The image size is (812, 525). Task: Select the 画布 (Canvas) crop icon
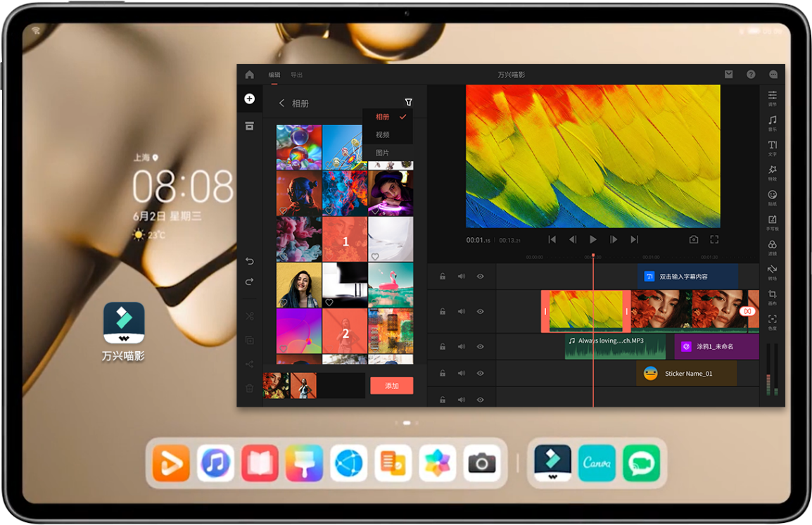[x=772, y=295]
